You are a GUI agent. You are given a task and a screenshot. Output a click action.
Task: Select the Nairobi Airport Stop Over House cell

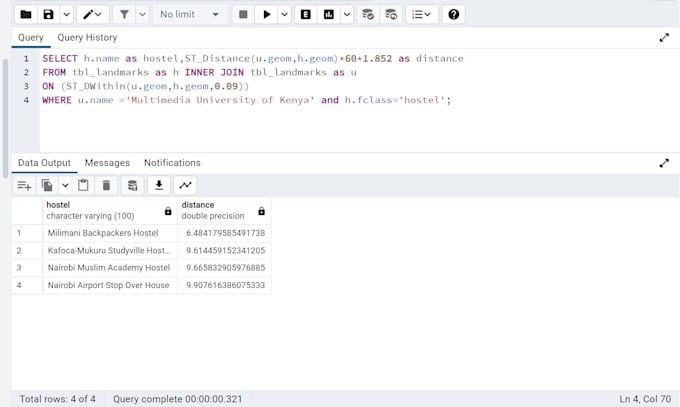[110, 286]
